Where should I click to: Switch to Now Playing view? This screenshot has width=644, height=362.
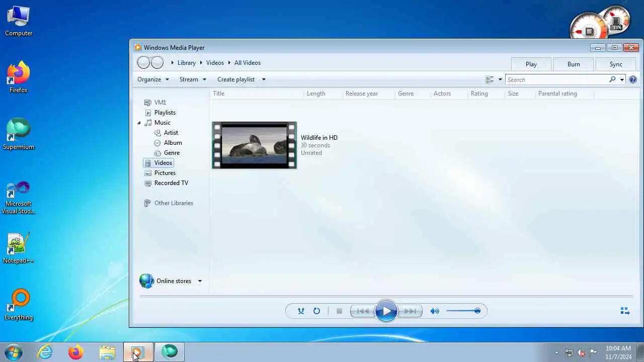click(625, 311)
